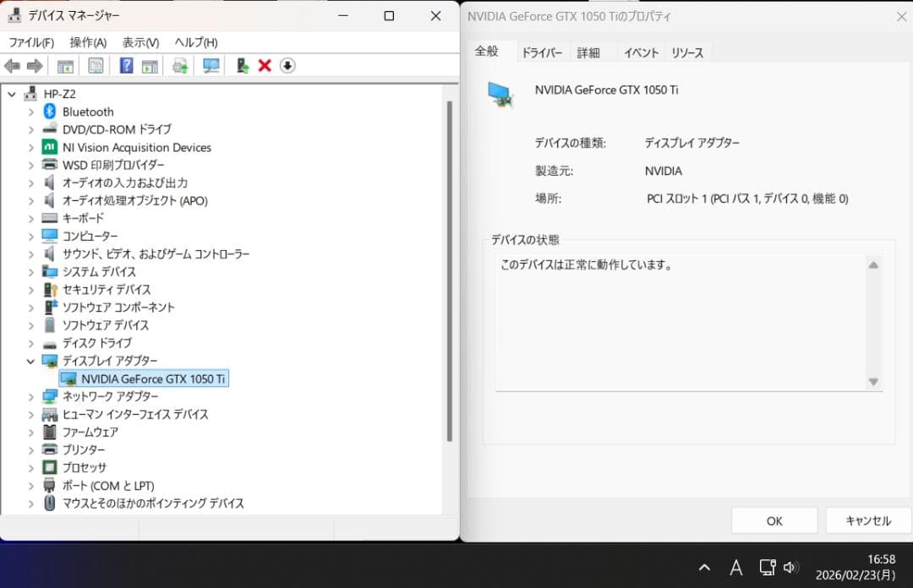Click the セキュリティ デバイス icon
Image resolution: width=913 pixels, height=588 pixels.
51,289
